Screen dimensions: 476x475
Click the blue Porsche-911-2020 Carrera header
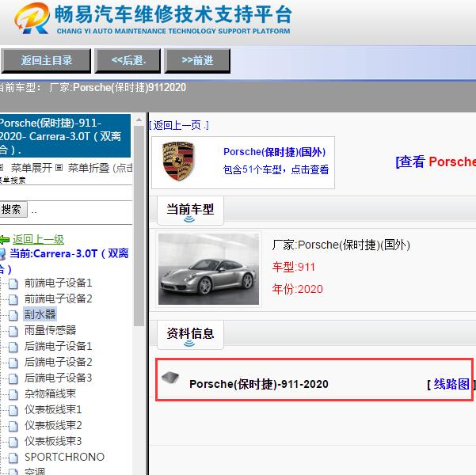65,136
